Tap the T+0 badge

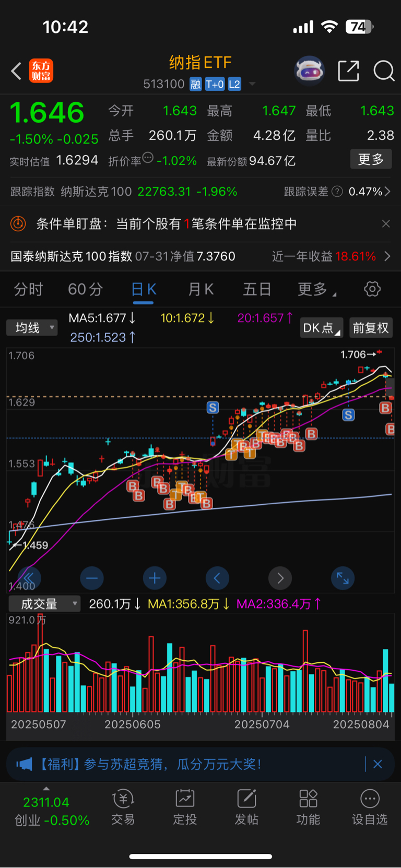pos(215,84)
